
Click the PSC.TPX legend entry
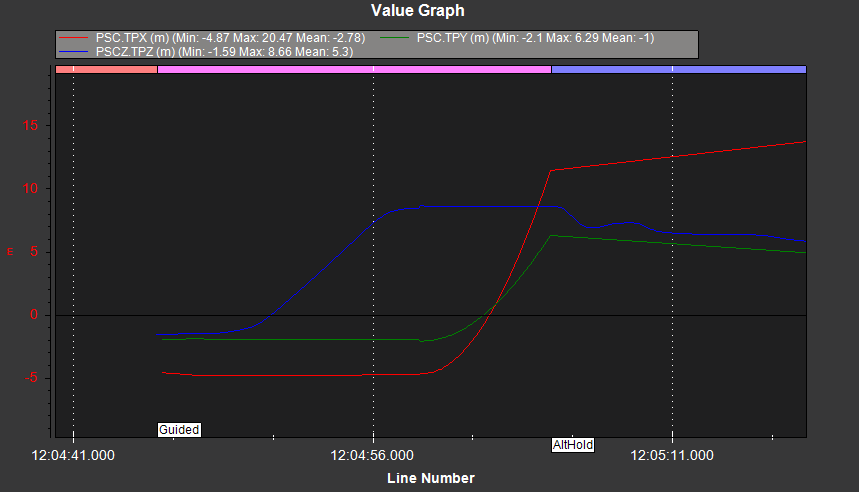[212, 38]
